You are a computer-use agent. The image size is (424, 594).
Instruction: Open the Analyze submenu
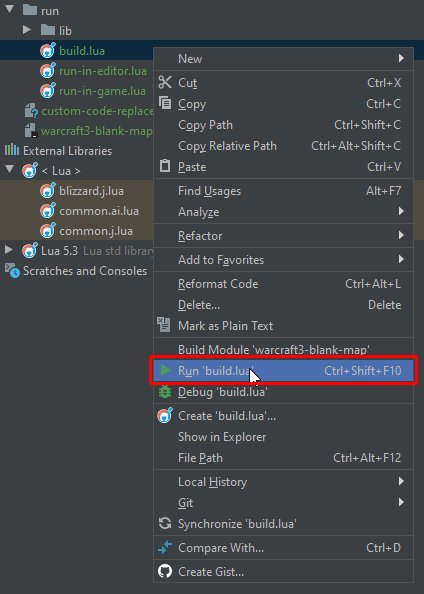tap(283, 212)
